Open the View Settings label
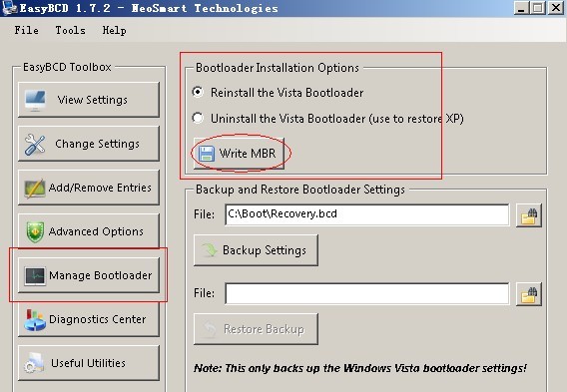The height and width of the screenshot is (392, 567). click(92, 100)
